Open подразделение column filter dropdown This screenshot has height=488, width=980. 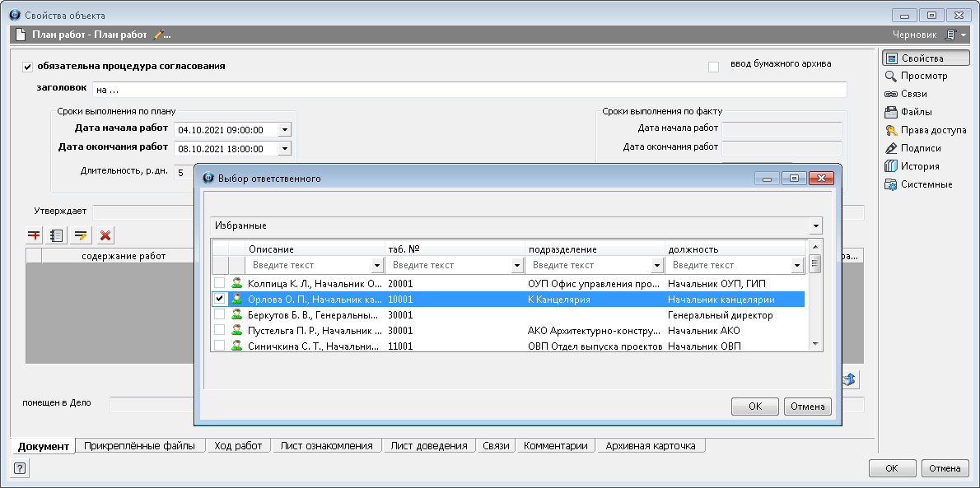[656, 265]
